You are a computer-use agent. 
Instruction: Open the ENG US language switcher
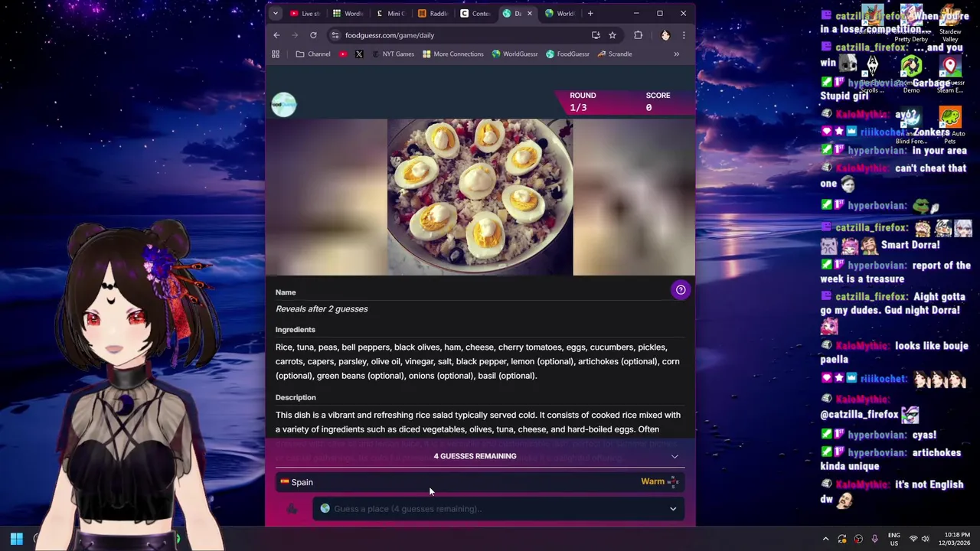pyautogui.click(x=894, y=539)
